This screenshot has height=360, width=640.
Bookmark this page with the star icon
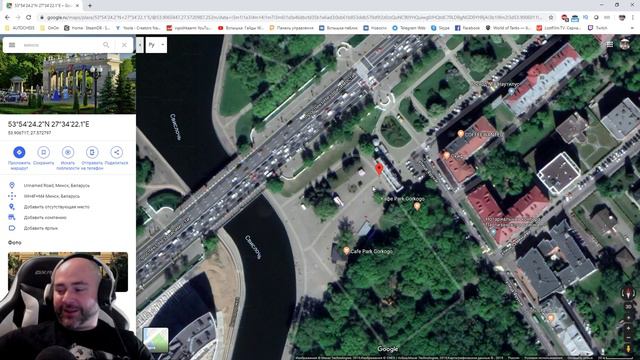(x=551, y=18)
